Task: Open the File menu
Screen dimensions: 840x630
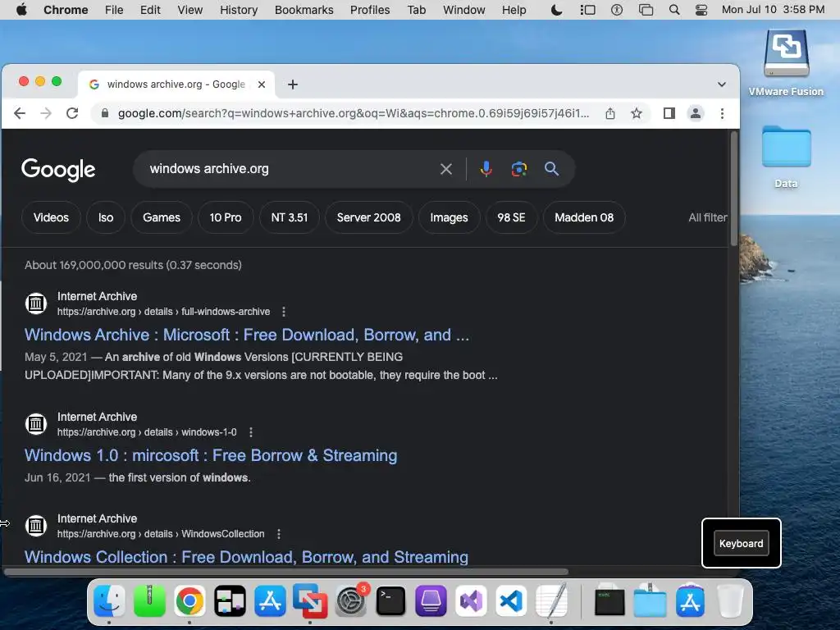Action: tap(113, 10)
